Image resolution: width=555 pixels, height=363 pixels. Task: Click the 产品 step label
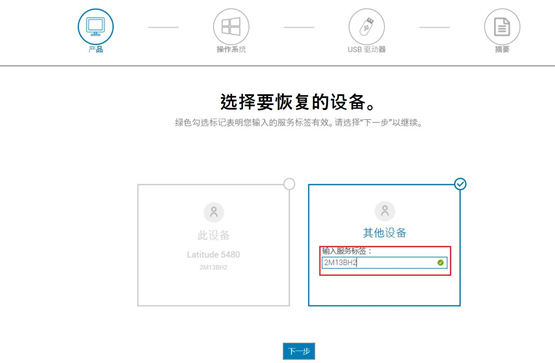[x=96, y=50]
